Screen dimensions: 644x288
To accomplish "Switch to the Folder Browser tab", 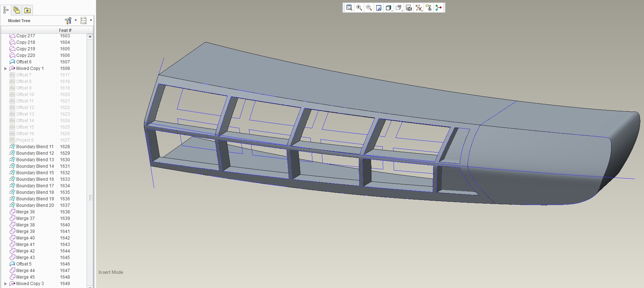I will pyautogui.click(x=16, y=10).
